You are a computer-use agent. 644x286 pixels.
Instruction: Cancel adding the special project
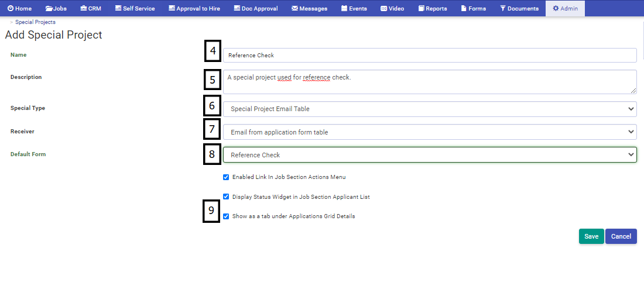[621, 236]
